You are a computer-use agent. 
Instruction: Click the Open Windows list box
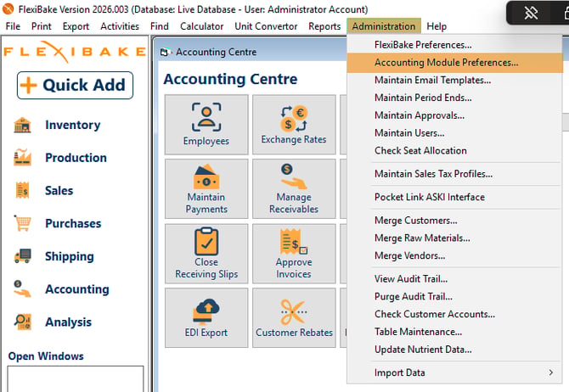coord(75,378)
